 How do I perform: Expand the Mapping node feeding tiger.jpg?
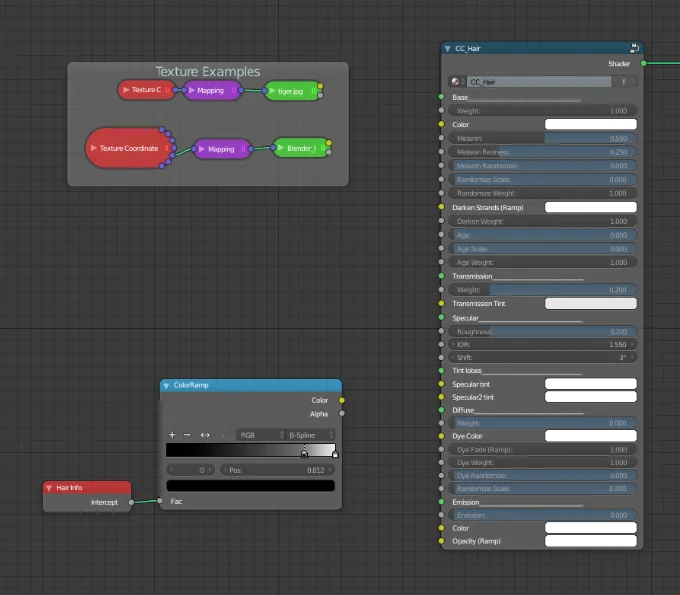[192, 90]
